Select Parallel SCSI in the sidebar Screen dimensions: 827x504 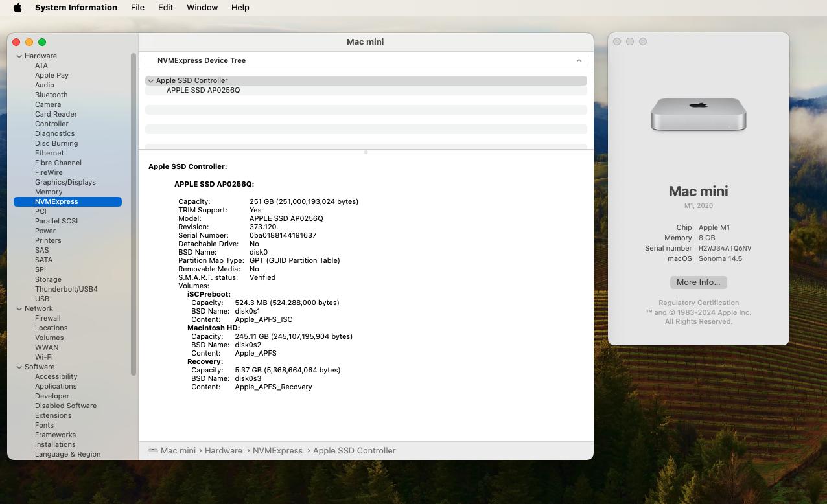56,221
